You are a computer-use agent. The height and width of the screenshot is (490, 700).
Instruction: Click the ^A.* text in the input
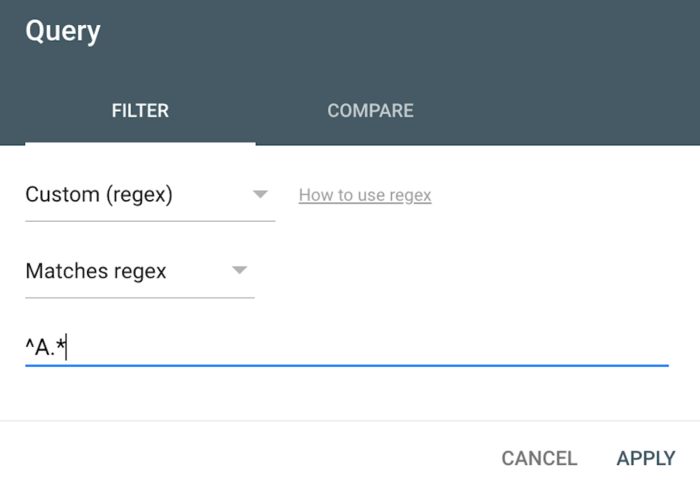click(45, 347)
